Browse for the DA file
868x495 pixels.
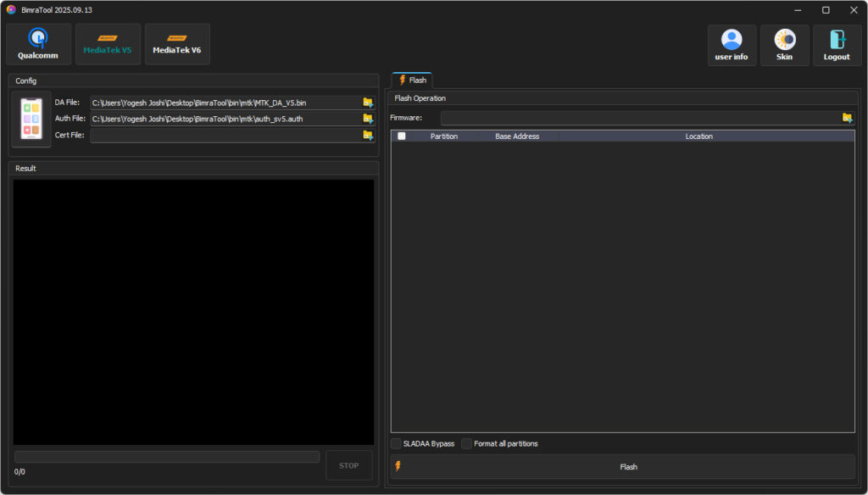(x=368, y=103)
